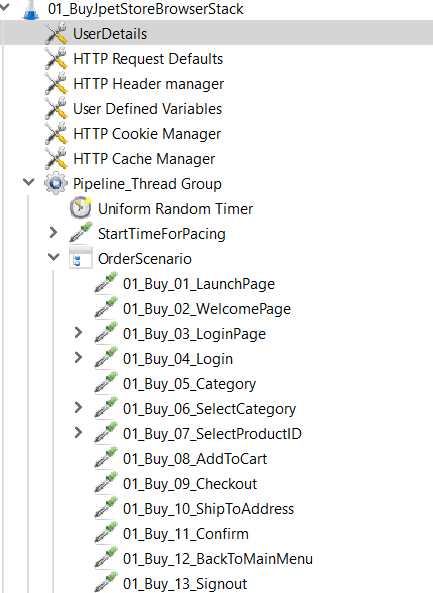Select User Defined Variables element
The image size is (433, 593).
pyautogui.click(x=147, y=109)
